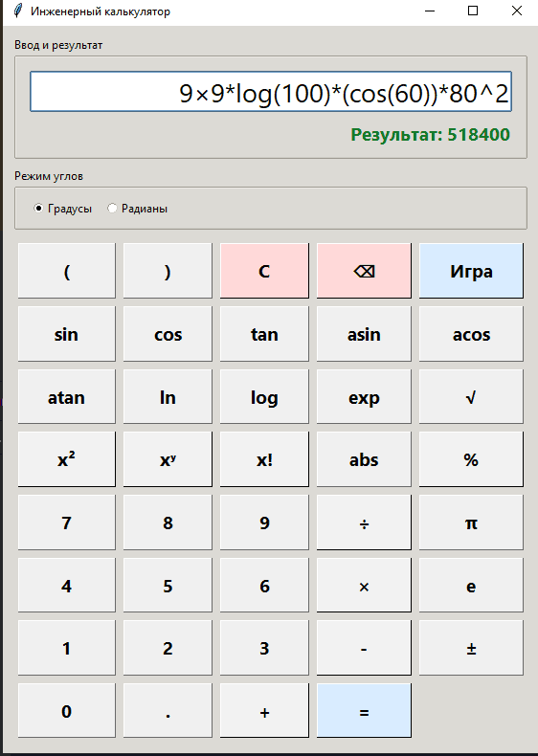Click digit 6 button
This screenshot has width=538, height=756.
click(x=264, y=586)
